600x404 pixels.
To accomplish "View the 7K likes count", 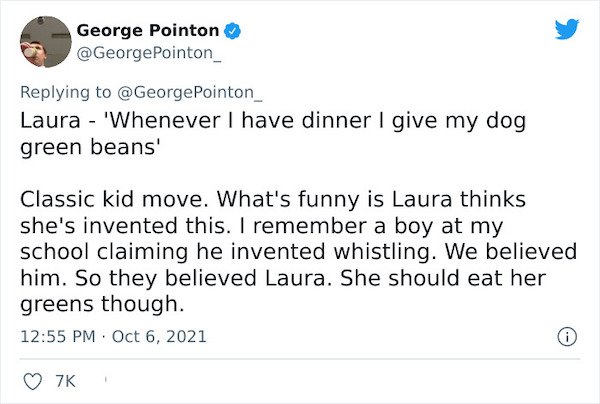I will click(65, 381).
